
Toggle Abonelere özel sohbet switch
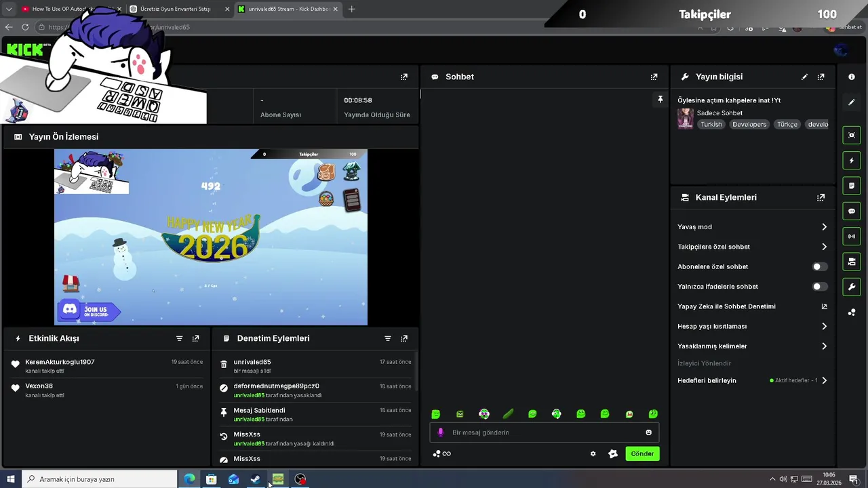[820, 267]
